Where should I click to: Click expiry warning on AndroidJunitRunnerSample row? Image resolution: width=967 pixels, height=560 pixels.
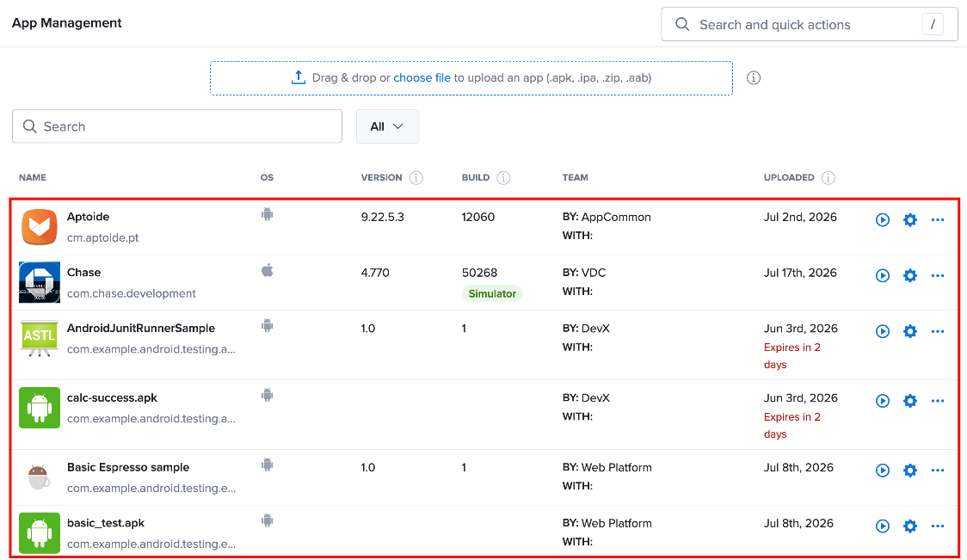tap(791, 356)
